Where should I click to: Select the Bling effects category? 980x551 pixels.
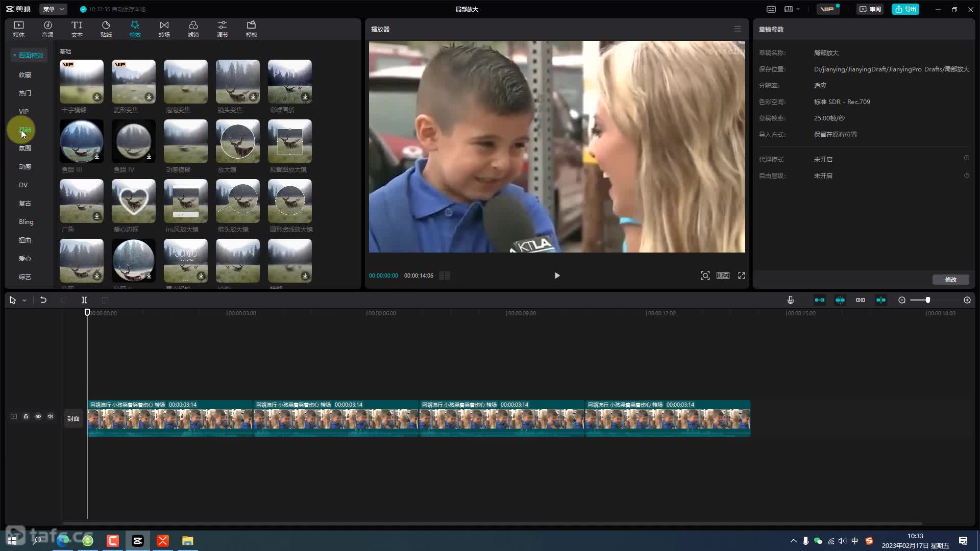[26, 221]
